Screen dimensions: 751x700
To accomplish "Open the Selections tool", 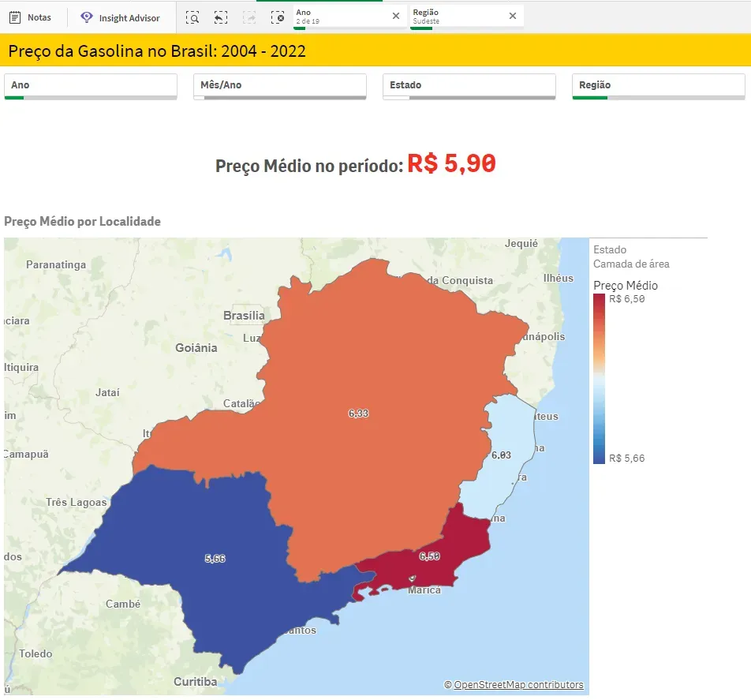I will (192, 17).
